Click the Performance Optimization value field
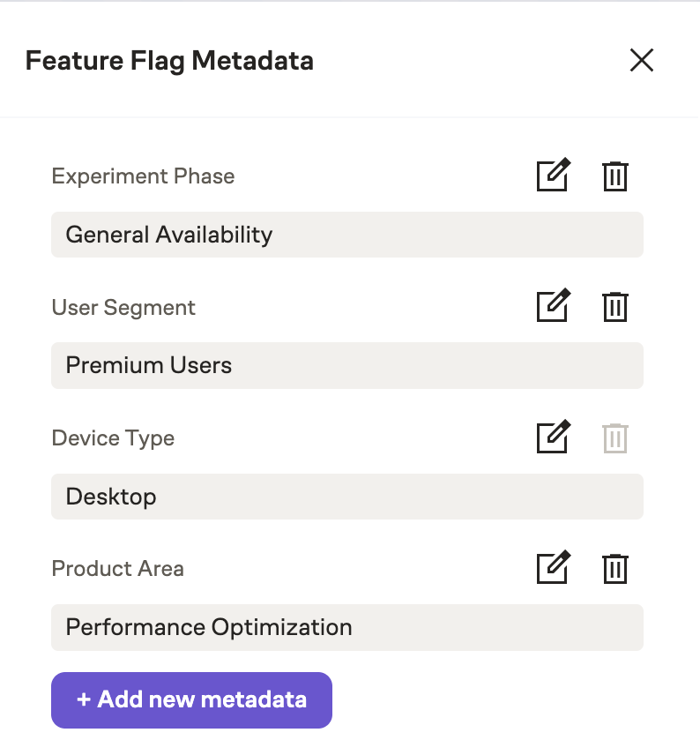Viewport: 700px width, 755px height. tap(346, 626)
